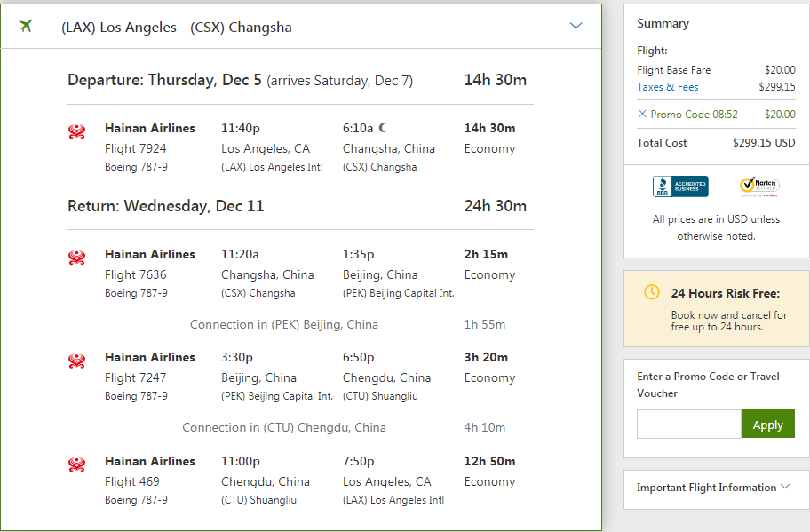Click the green airplane icon in header
Viewport: 810px width, 532px height.
[25, 25]
